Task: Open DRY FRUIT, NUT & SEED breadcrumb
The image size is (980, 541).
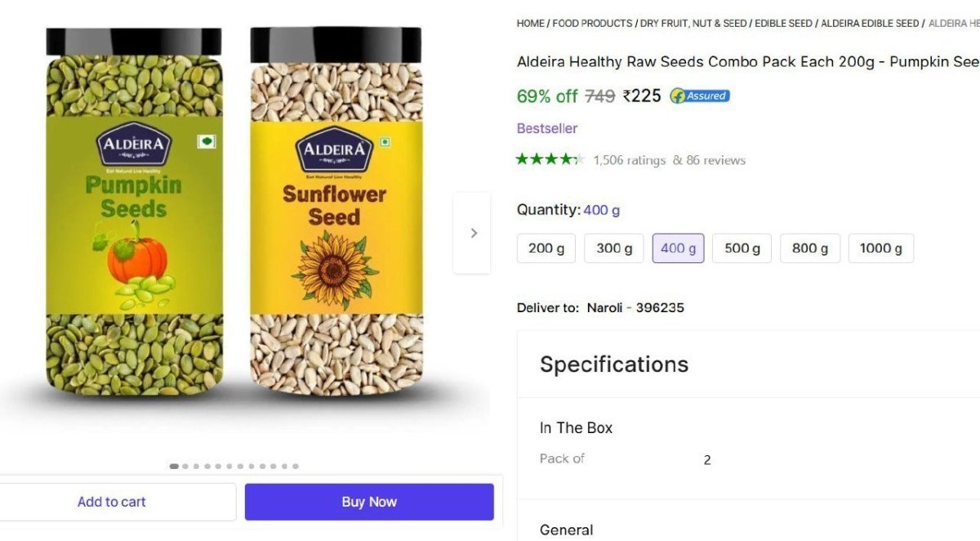Action: click(693, 24)
